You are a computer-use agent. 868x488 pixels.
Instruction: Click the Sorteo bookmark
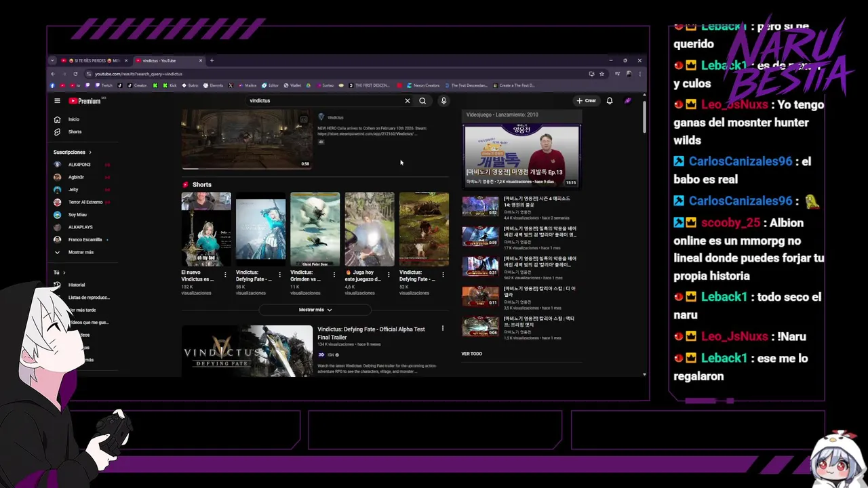(324, 85)
